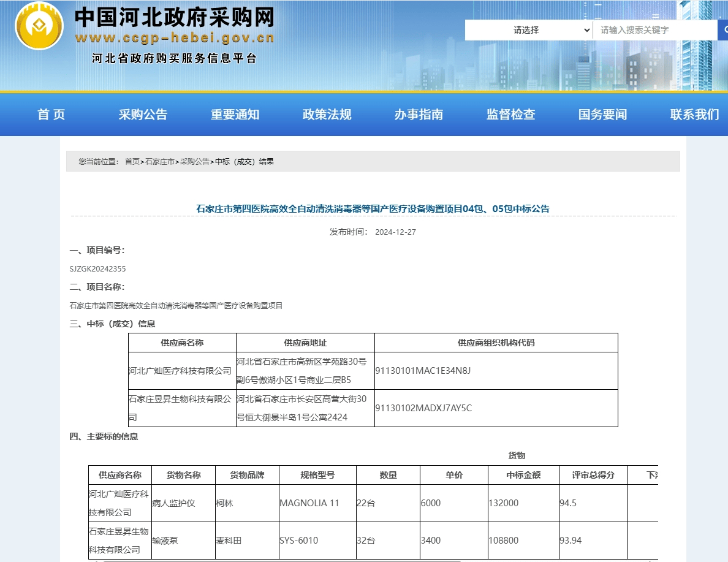Click the 一、项目编号 section heading

coord(97,250)
